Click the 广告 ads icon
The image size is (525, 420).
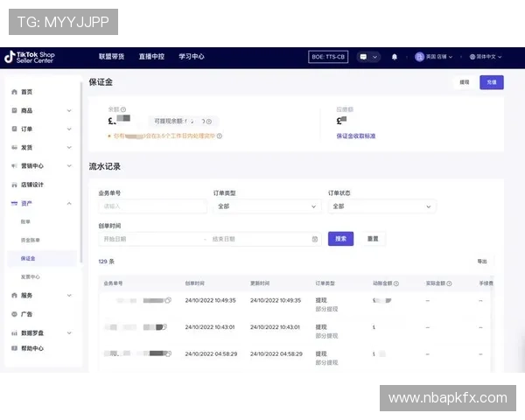pyautogui.click(x=14, y=314)
